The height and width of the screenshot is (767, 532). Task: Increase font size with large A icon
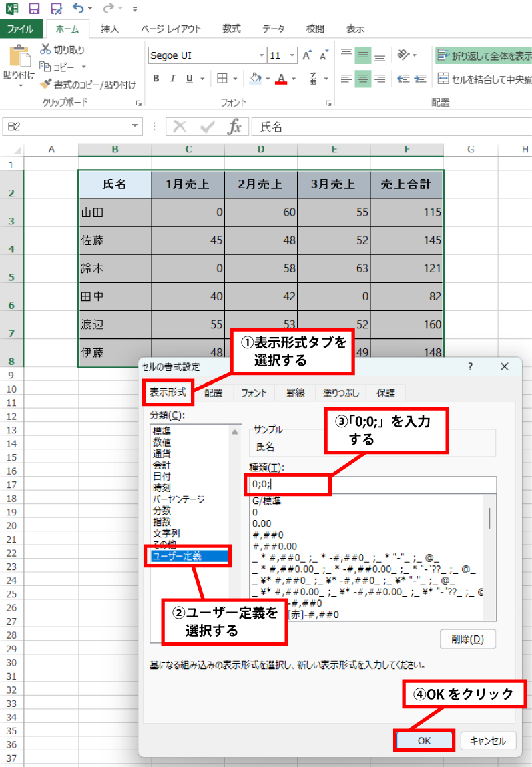pyautogui.click(x=306, y=55)
